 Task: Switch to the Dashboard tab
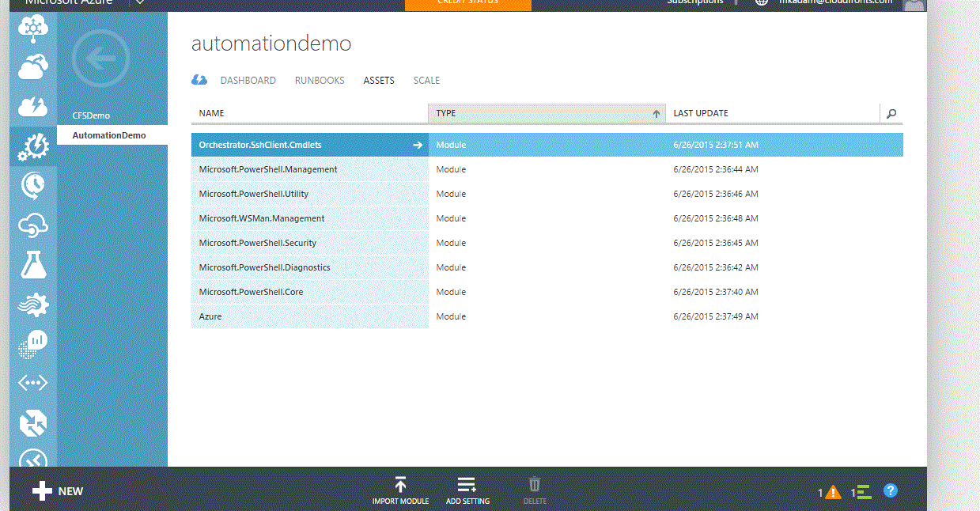pos(248,81)
